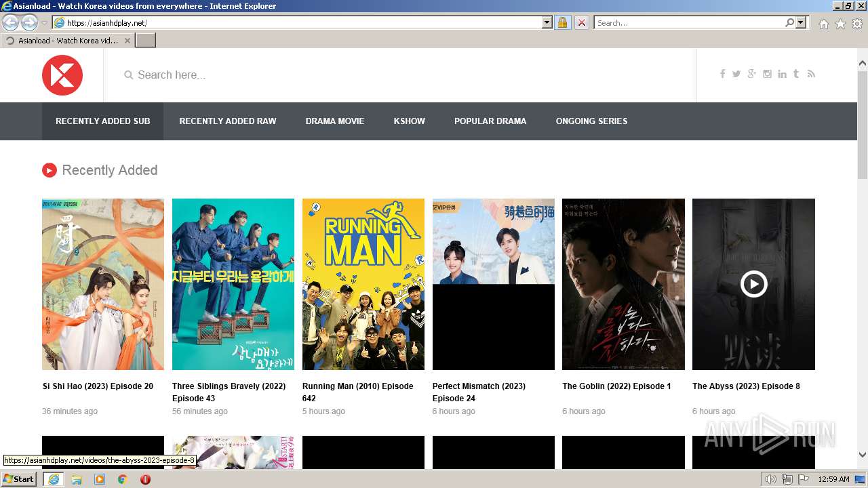Click the play icon on The Abyss poster
This screenshot has height=488, width=868.
click(x=753, y=284)
